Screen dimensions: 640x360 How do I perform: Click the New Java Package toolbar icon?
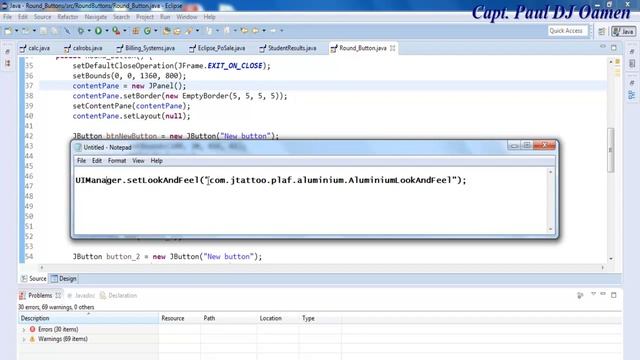point(136,31)
